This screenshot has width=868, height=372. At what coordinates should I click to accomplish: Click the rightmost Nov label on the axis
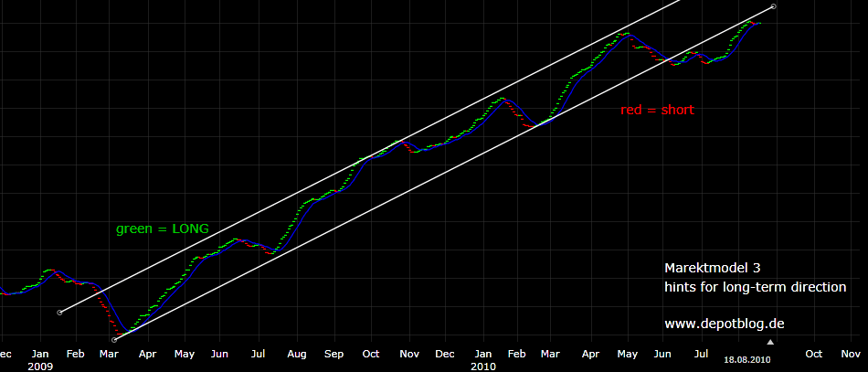click(851, 353)
